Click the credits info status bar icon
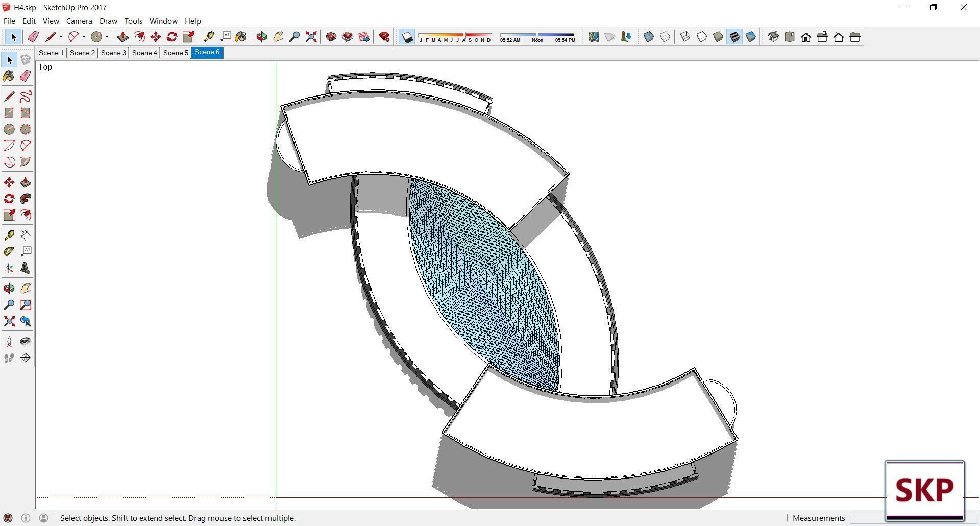 click(x=26, y=518)
